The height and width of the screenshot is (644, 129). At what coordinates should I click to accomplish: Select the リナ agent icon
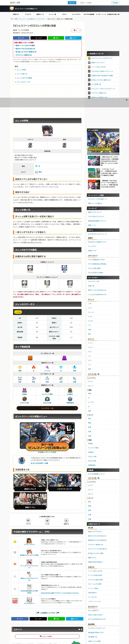(x=47, y=283)
